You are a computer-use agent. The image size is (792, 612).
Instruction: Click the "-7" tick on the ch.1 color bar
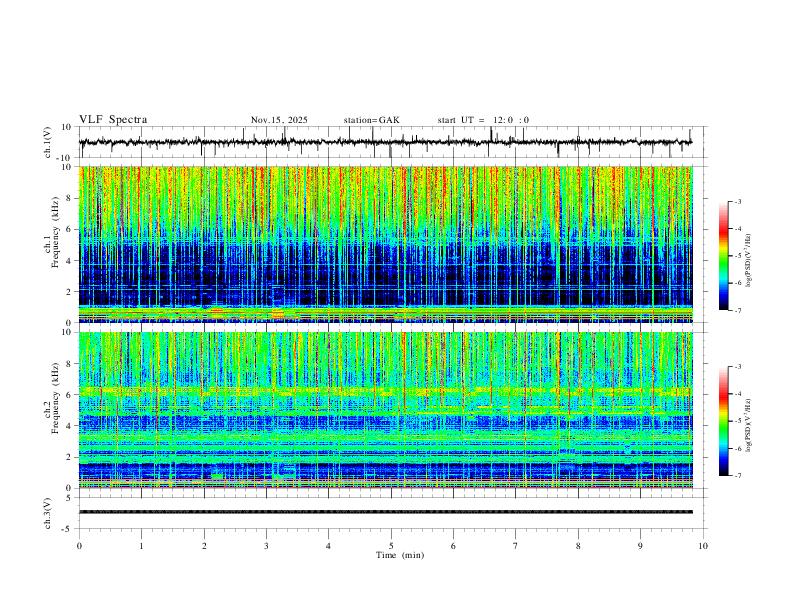(x=737, y=310)
